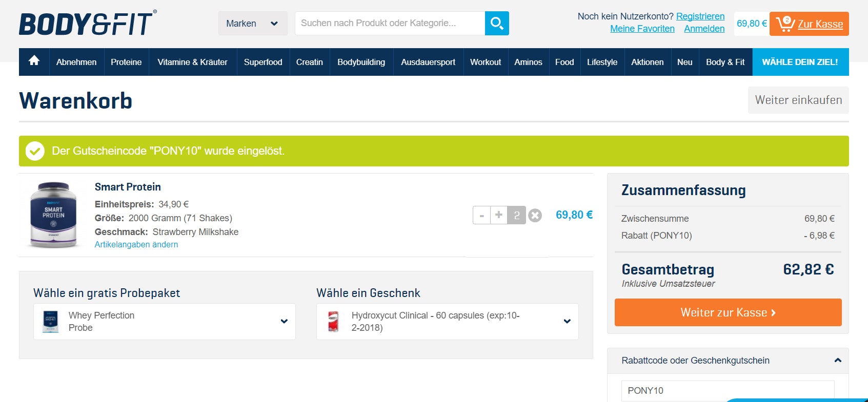Click the home icon in navigation bar
The height and width of the screenshot is (402, 868).
click(x=34, y=61)
